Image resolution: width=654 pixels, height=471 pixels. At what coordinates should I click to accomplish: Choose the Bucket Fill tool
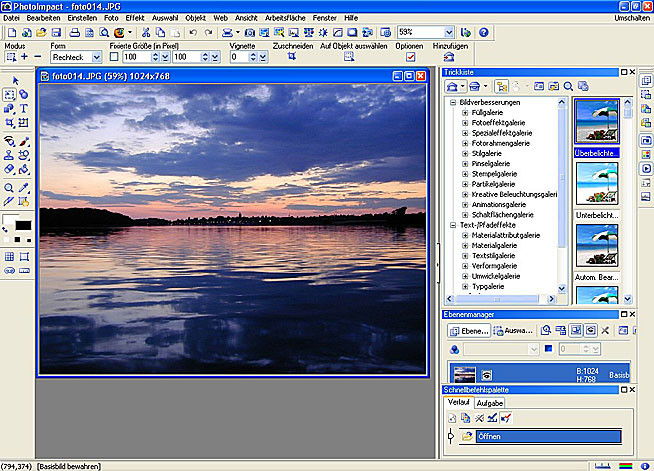(24, 169)
